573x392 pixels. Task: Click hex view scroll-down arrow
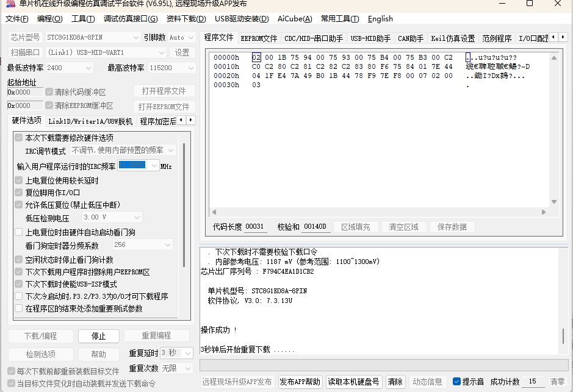pos(554,202)
